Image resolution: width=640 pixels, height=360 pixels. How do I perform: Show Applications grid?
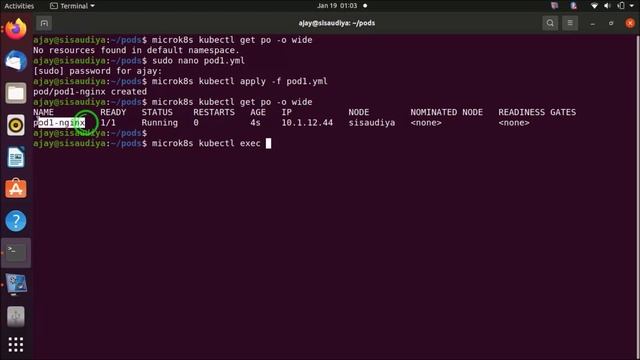click(x=16, y=345)
